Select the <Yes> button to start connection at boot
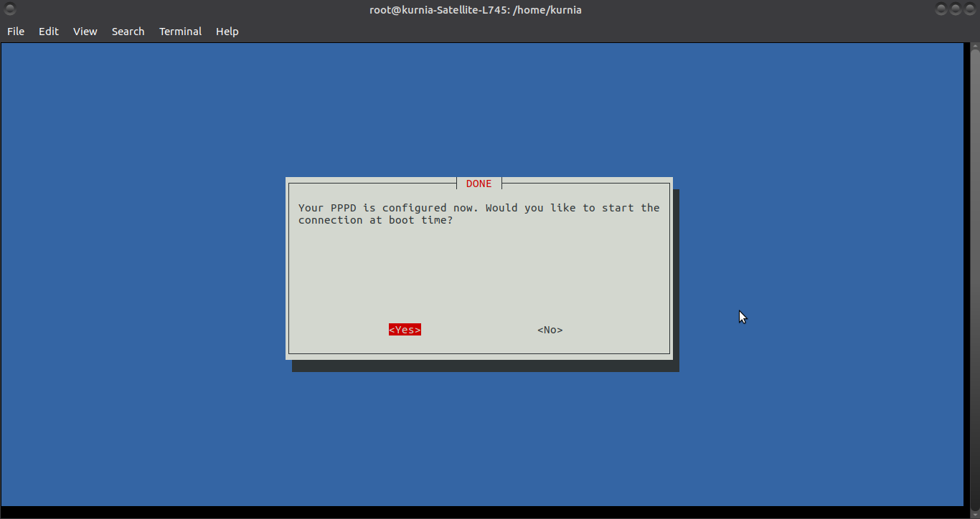 click(405, 329)
